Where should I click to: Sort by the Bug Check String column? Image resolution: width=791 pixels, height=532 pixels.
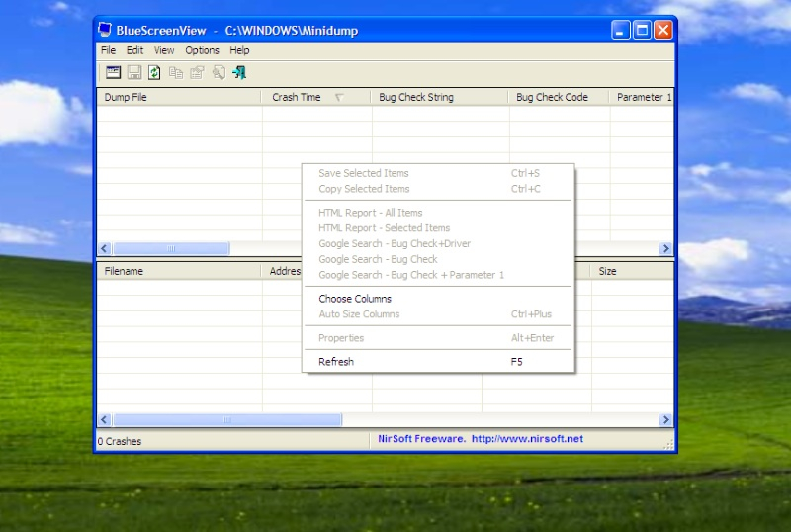click(x=440, y=97)
